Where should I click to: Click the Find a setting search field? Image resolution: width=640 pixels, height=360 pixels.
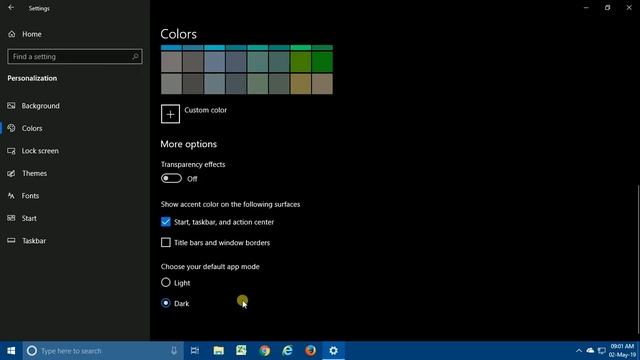(75, 57)
